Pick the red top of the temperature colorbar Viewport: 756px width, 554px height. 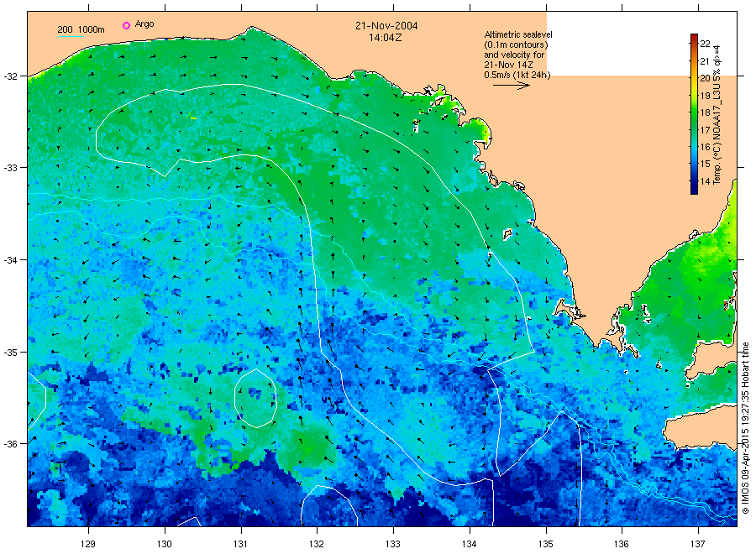point(694,37)
